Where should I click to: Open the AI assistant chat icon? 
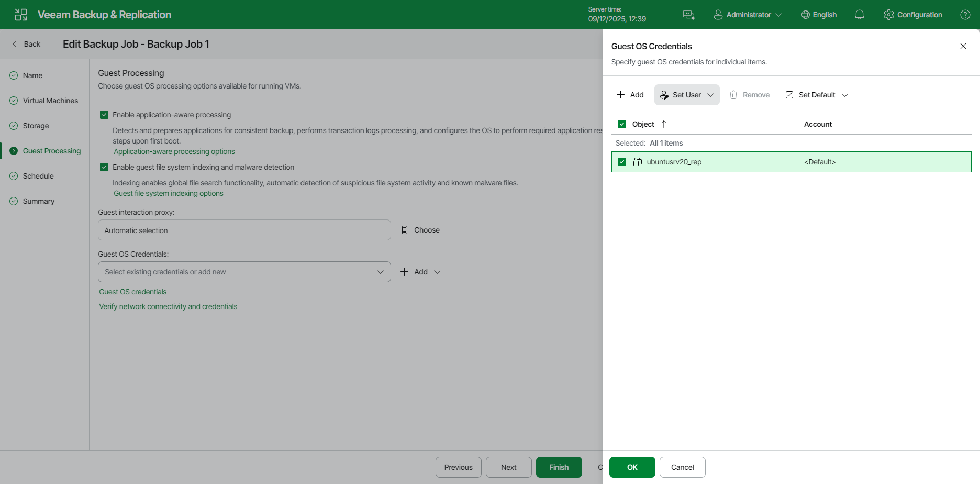coord(689,15)
